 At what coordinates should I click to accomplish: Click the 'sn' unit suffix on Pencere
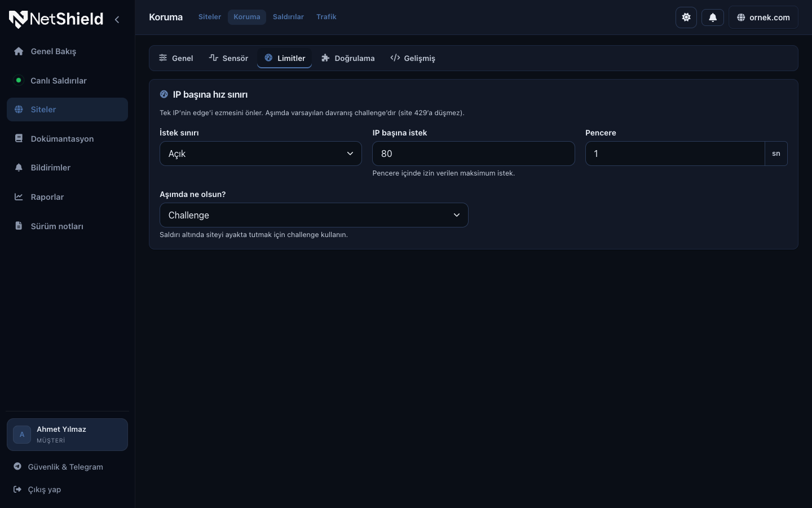[776, 154]
